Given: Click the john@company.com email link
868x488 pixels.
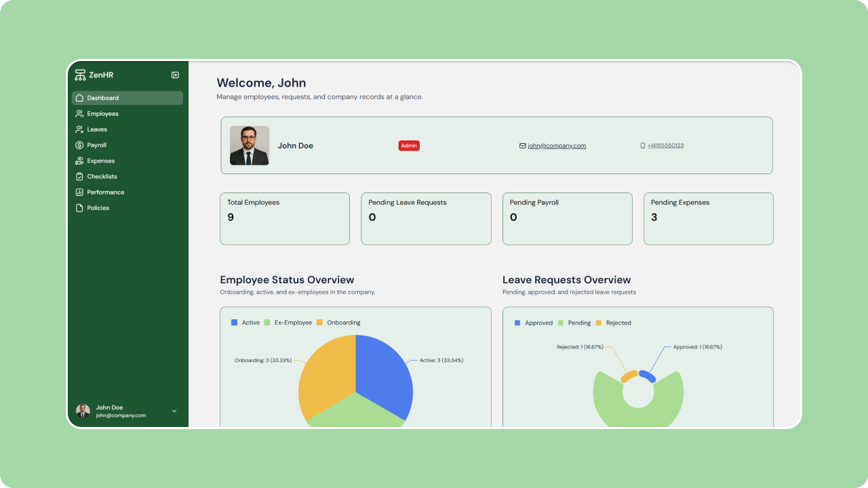Looking at the screenshot, I should pyautogui.click(x=556, y=145).
